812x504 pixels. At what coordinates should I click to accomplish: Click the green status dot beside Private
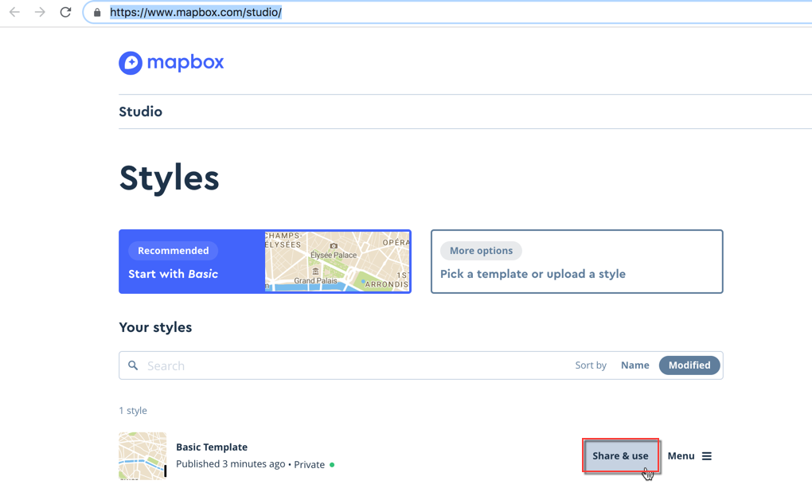tap(332, 465)
